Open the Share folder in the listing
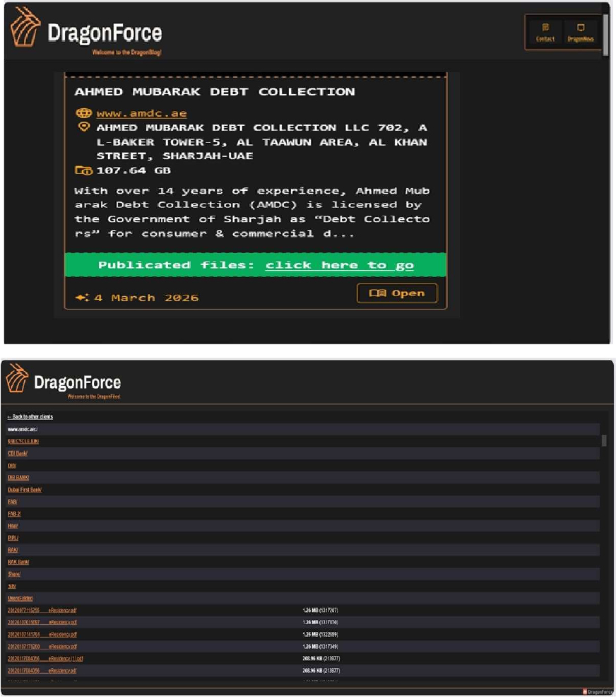This screenshot has height=697, width=616. [13, 574]
